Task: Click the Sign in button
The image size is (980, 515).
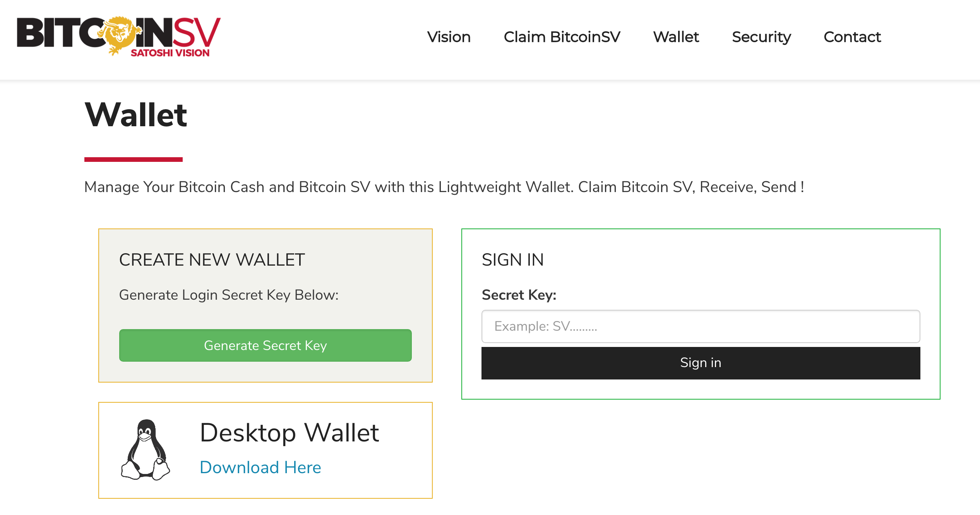Action: click(x=701, y=362)
